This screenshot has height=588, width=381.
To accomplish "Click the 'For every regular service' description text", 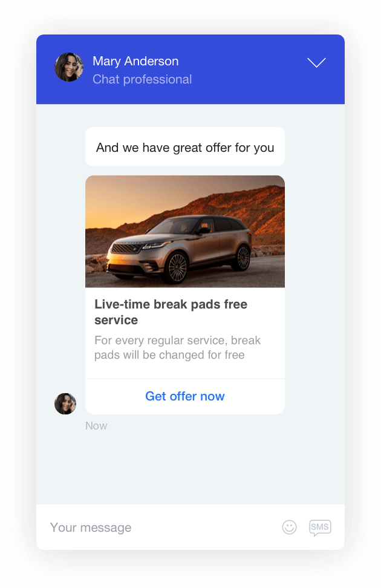I will pyautogui.click(x=177, y=348).
